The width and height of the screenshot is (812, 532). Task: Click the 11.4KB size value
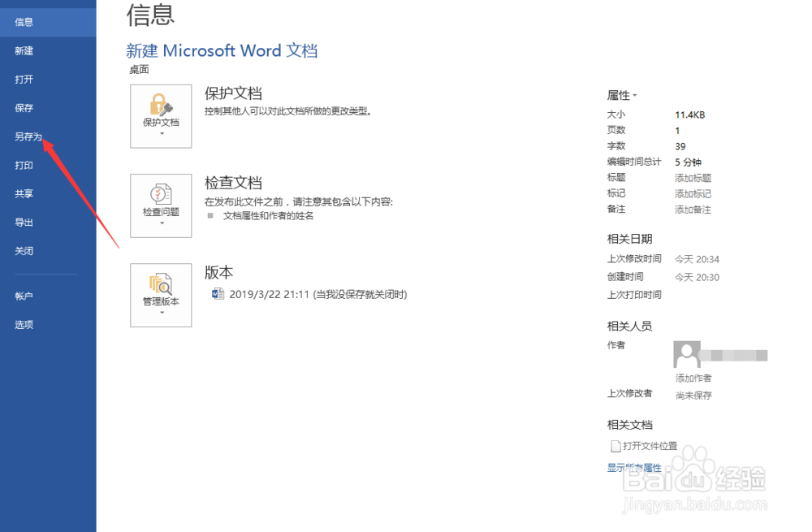click(x=689, y=115)
